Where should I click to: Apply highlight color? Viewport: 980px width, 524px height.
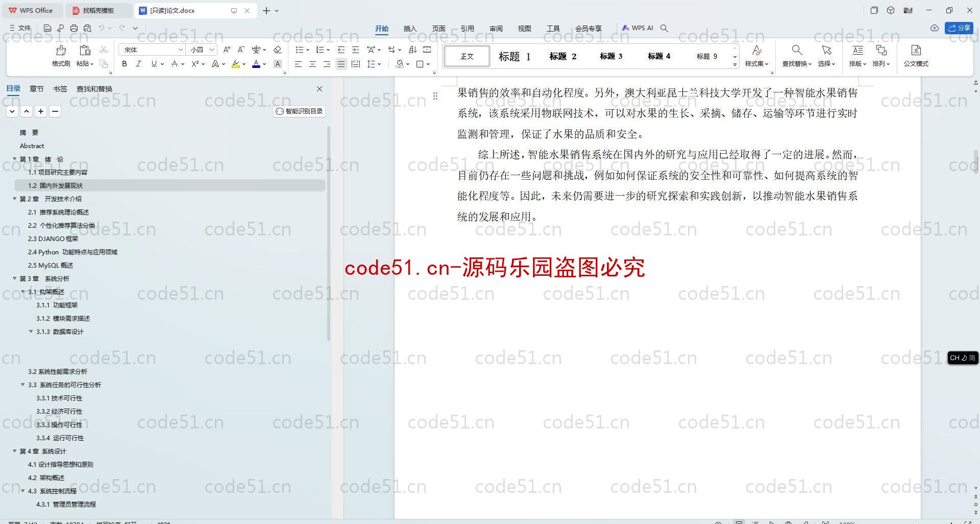point(235,64)
